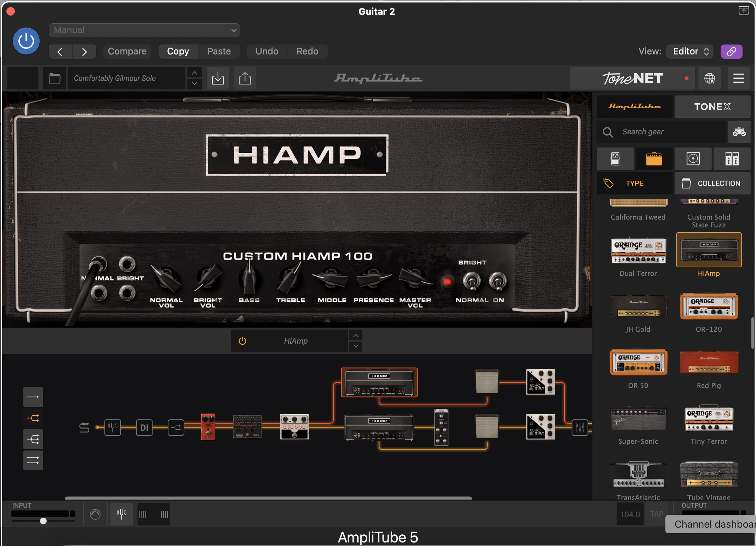756x546 pixels.
Task: Click the BASS knob on the amp
Action: tap(249, 279)
